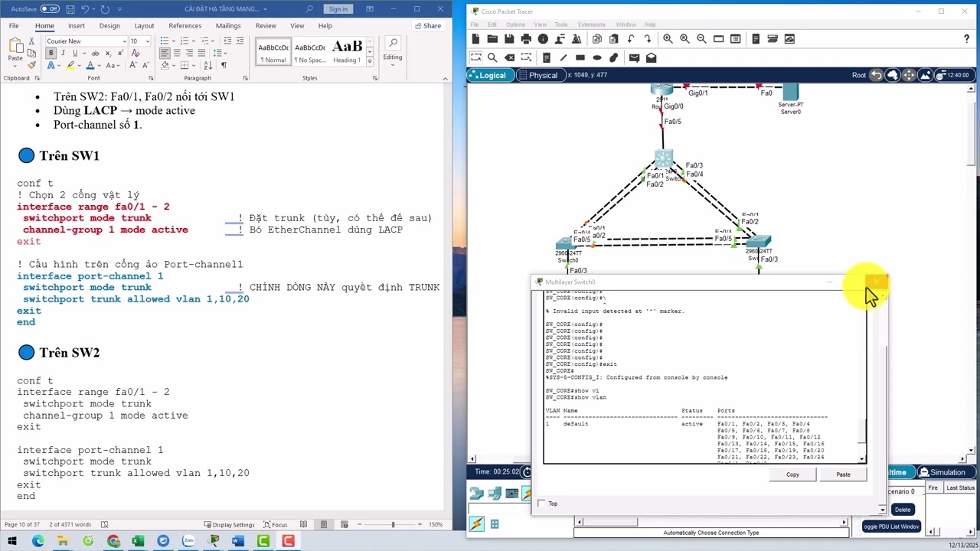Click Place Note tool in Packet Tracer
This screenshot has width=980, height=551.
coord(546,57)
